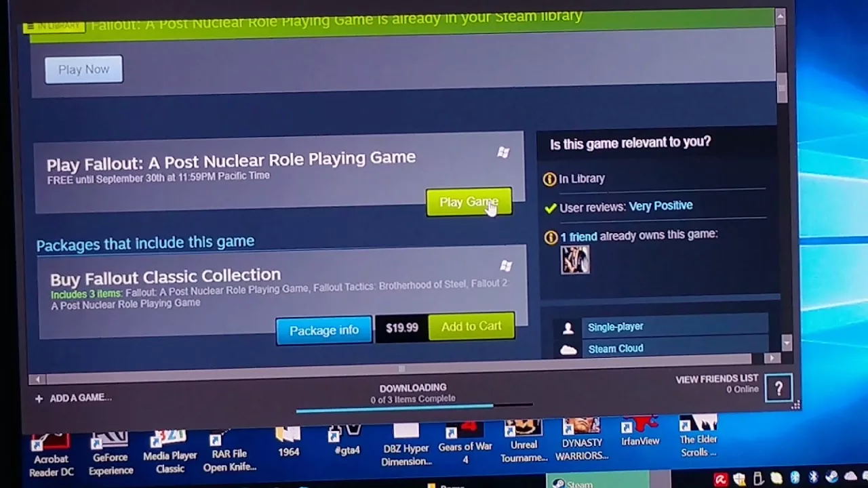Click the Steam window resize grip
The height and width of the screenshot is (488, 868).
click(x=795, y=405)
